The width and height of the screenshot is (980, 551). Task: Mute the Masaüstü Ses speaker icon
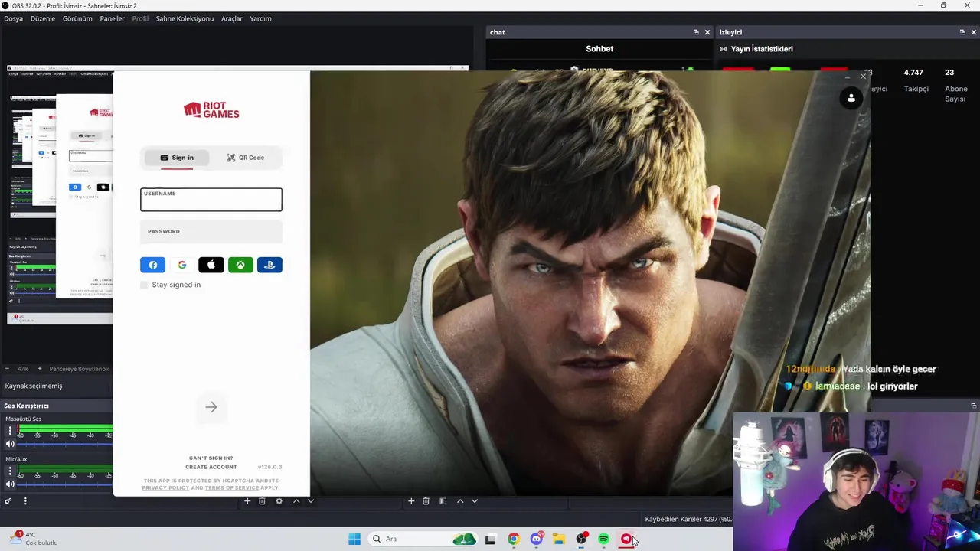pyautogui.click(x=10, y=444)
